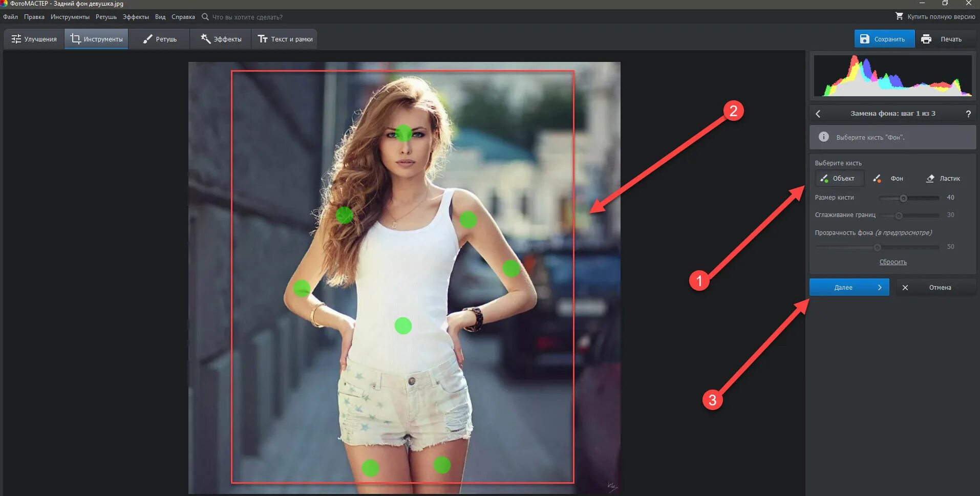
Task: Switch to the Эффекты tab
Action: coord(221,39)
